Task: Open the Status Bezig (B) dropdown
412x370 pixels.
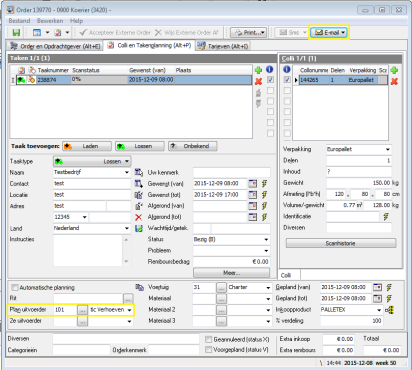Action: (266, 239)
